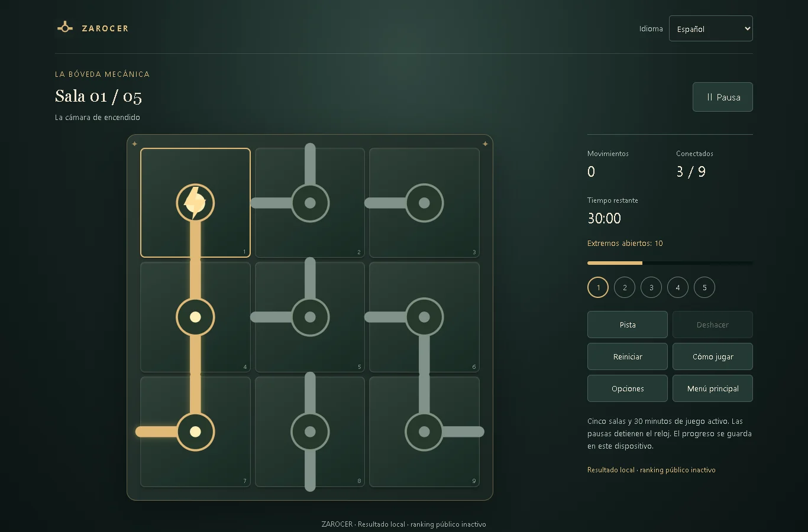Image resolution: width=808 pixels, height=532 pixels.
Task: Click the Deshacer undo button
Action: pos(713,325)
